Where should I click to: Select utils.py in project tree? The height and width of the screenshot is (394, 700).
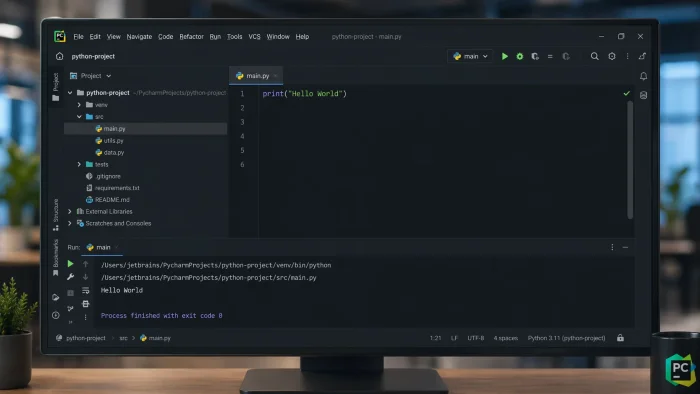pos(109,141)
